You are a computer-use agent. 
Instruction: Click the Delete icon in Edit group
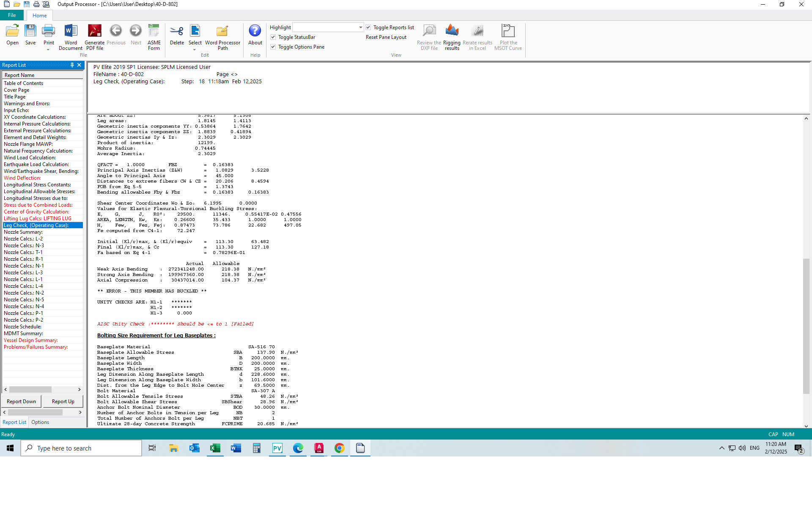coord(177,35)
